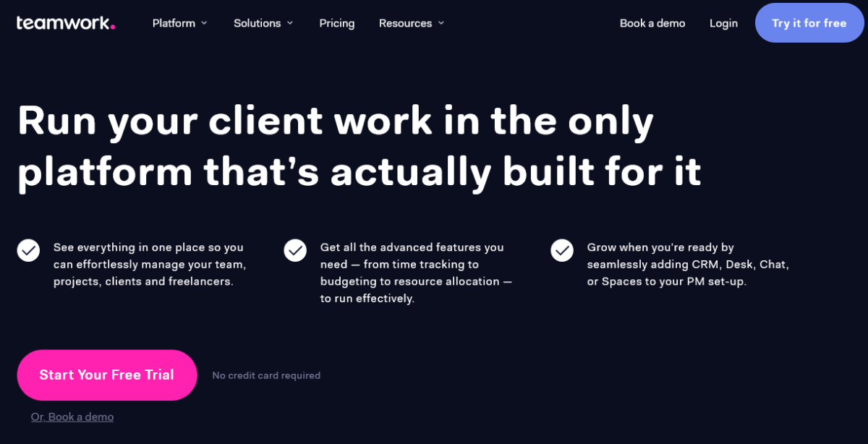868x444 pixels.
Task: Click checkmark icon beside 'Get all the advanced features'
Action: coord(295,250)
